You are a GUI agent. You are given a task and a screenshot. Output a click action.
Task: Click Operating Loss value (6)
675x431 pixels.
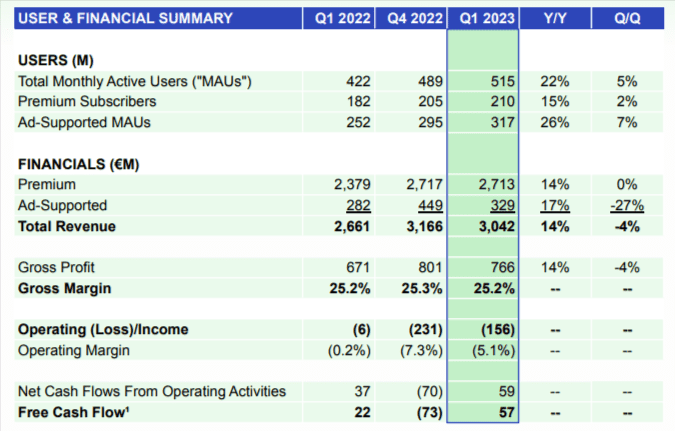362,330
